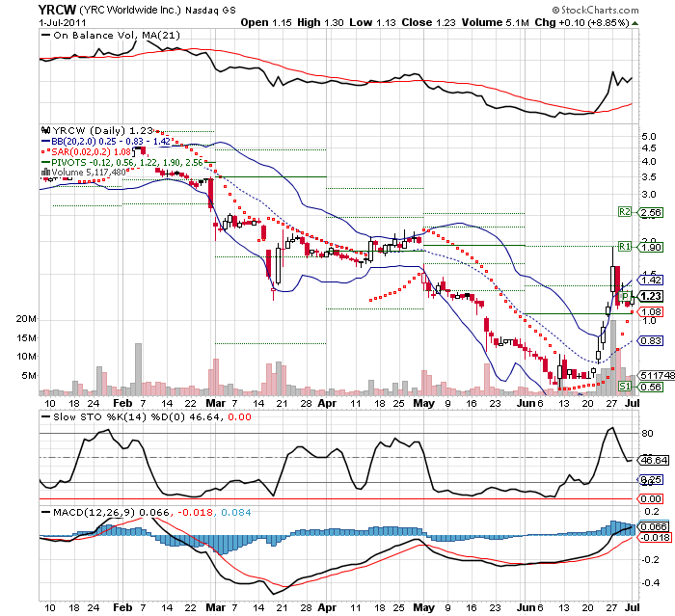Click the 'High 1.30' value
The width and height of the screenshot is (675, 616).
click(320, 22)
